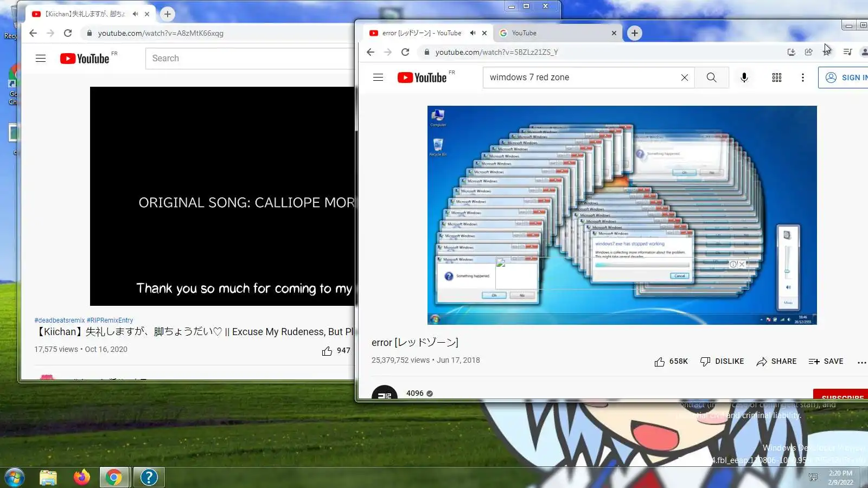Screen dimensions: 868x488
Task: Launch Firefox from the taskbar
Action: 82,477
